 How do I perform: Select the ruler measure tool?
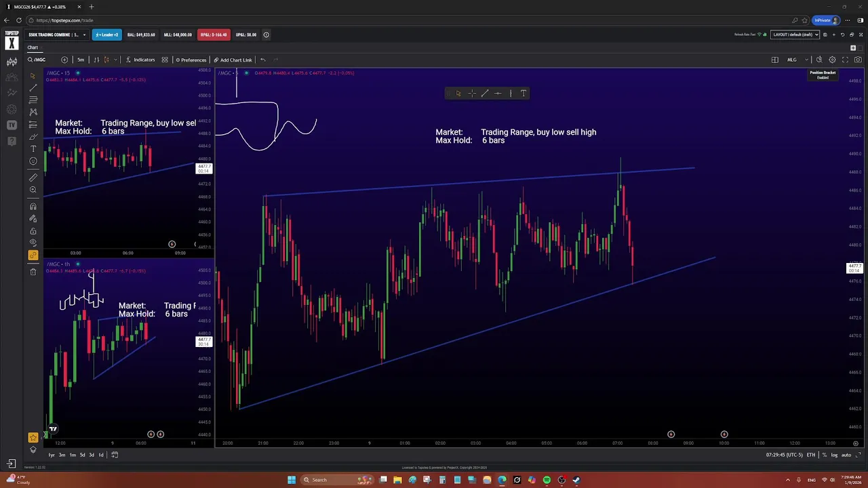(x=33, y=178)
